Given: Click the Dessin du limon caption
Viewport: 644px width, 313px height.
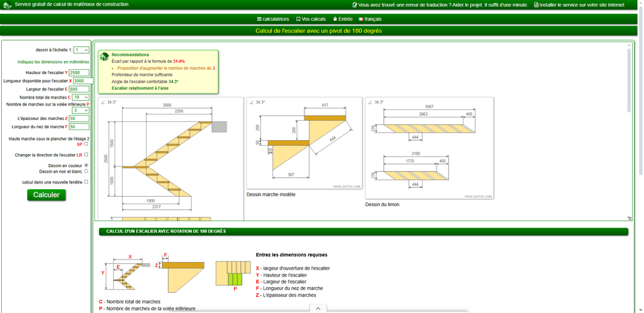Looking at the screenshot, I should [x=382, y=204].
